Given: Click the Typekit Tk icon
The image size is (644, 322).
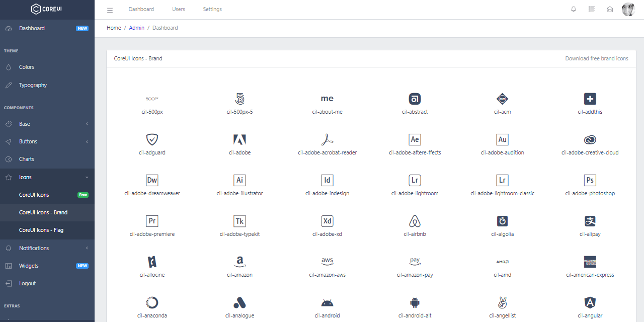Looking at the screenshot, I should 239,221.
